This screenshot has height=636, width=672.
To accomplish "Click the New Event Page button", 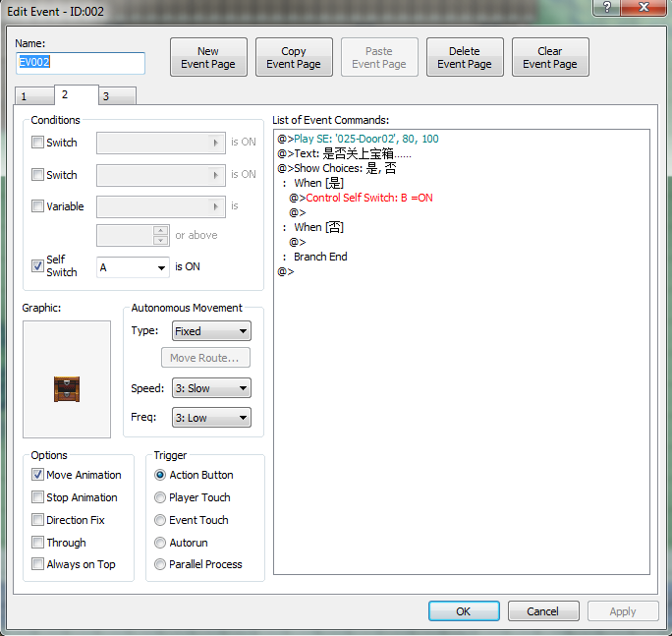I will pyautogui.click(x=208, y=57).
